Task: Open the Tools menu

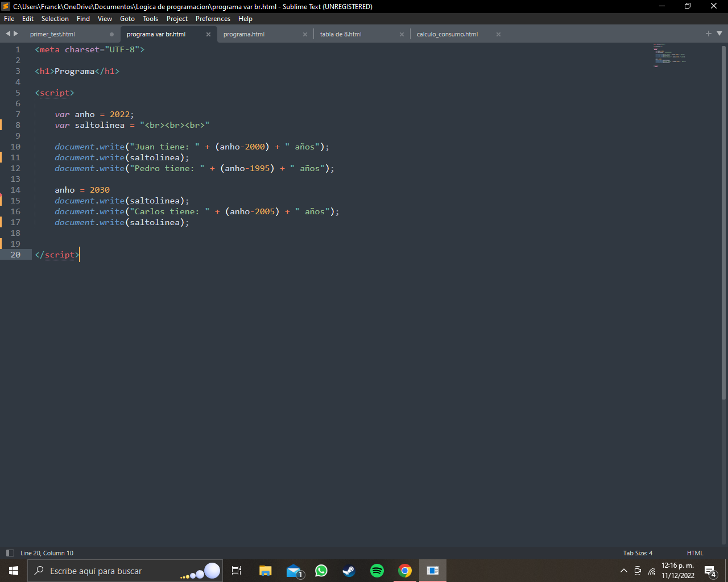Action: [x=151, y=19]
